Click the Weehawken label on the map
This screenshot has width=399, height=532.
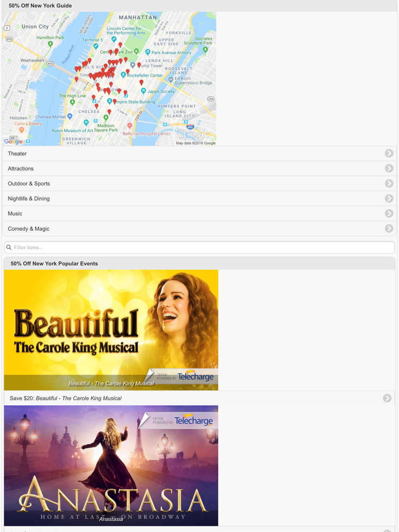click(x=32, y=60)
